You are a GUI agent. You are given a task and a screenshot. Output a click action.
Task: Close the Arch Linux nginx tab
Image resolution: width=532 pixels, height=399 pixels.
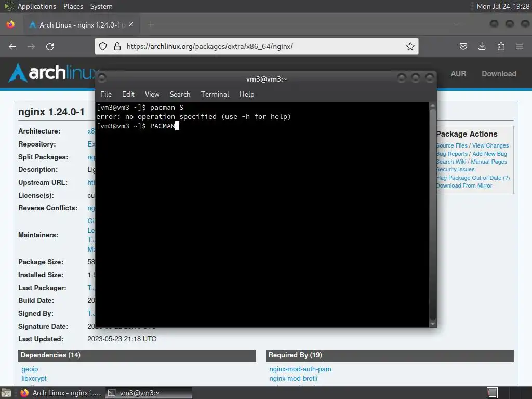(x=131, y=24)
